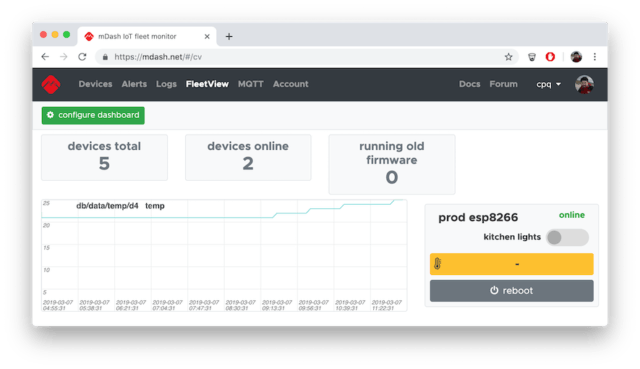Open the browser three-dot menu
640x369 pixels.
tap(595, 57)
